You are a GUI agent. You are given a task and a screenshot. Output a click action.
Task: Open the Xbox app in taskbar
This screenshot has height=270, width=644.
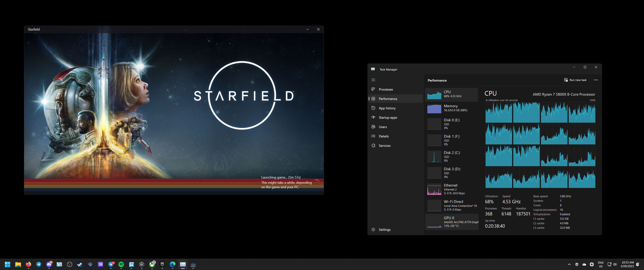[152, 265]
